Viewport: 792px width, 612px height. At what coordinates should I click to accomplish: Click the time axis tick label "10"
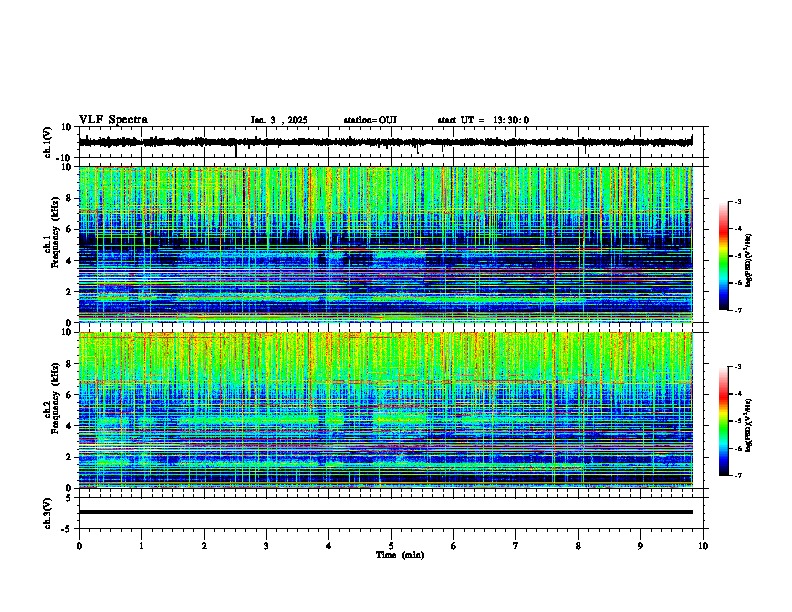coord(703,546)
